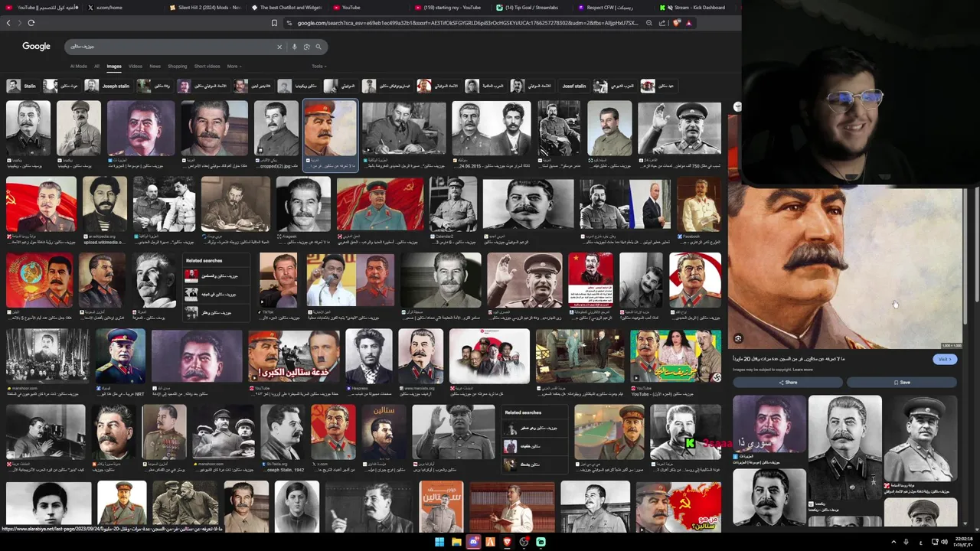The height and width of the screenshot is (551, 980).
Task: Open the Streamlabs taskbar icon
Action: tap(541, 542)
